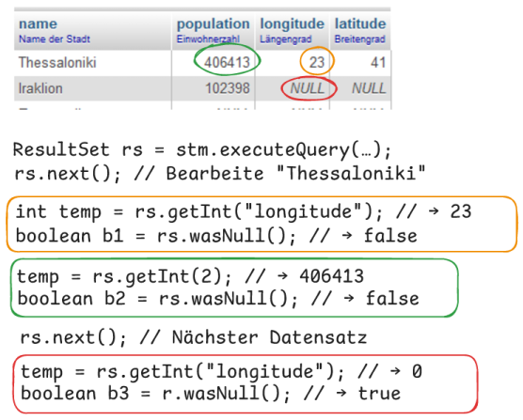The width and height of the screenshot is (523, 420).
Task: Select red-circled NULL longitude cell
Action: tap(308, 88)
